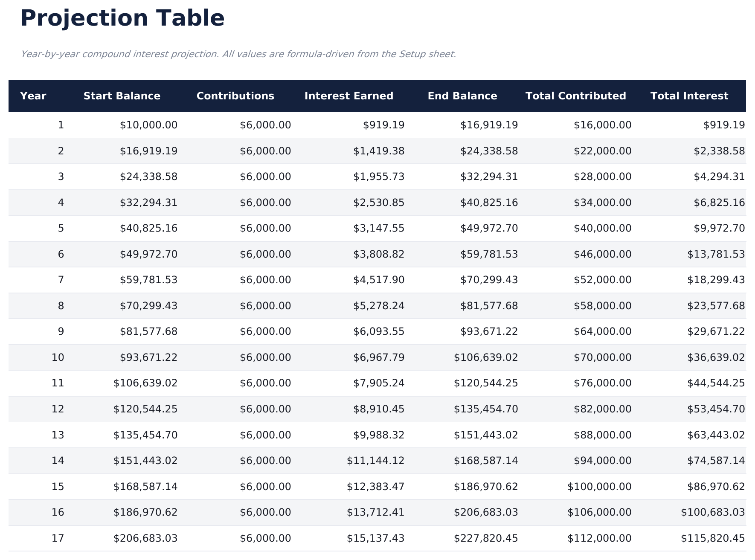Select year 8 contributions cell

point(265,306)
